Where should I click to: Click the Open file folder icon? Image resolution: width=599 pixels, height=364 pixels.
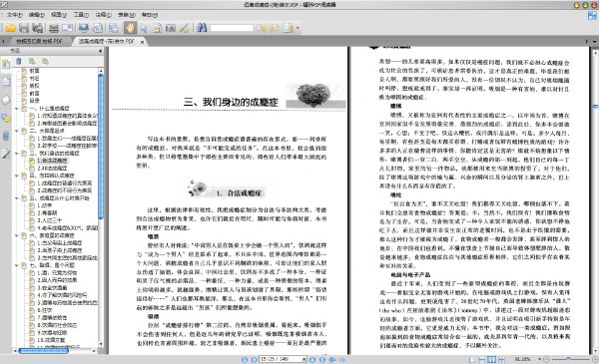click(x=10, y=28)
